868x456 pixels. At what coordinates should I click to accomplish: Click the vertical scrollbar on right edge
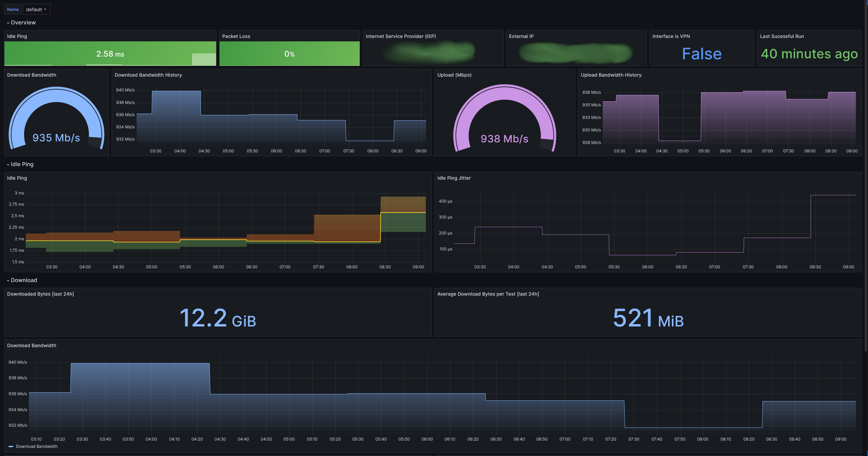click(x=866, y=170)
